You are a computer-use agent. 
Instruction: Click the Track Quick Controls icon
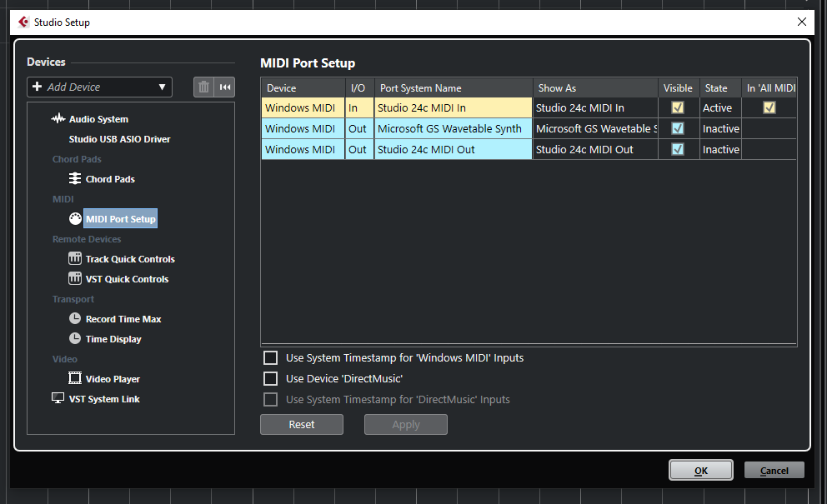75,258
